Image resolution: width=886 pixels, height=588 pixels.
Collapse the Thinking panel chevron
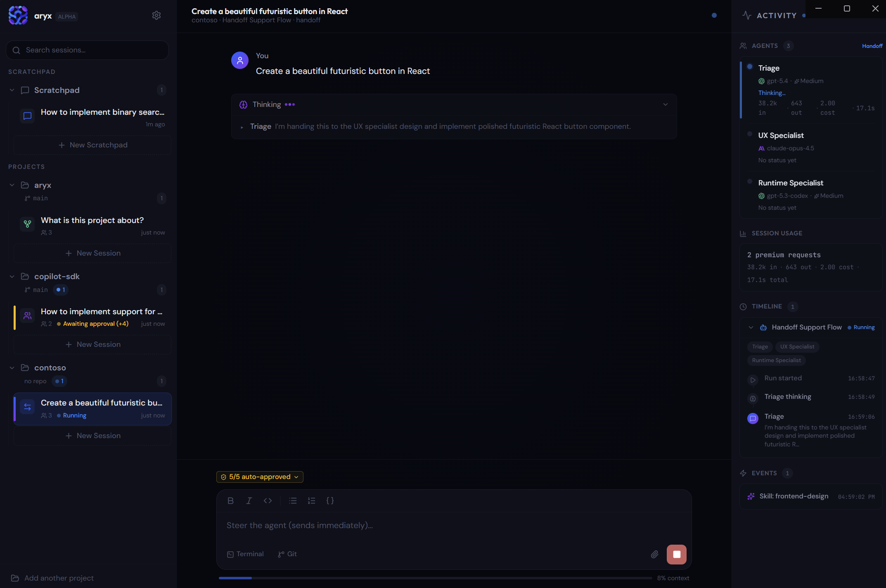(x=665, y=104)
